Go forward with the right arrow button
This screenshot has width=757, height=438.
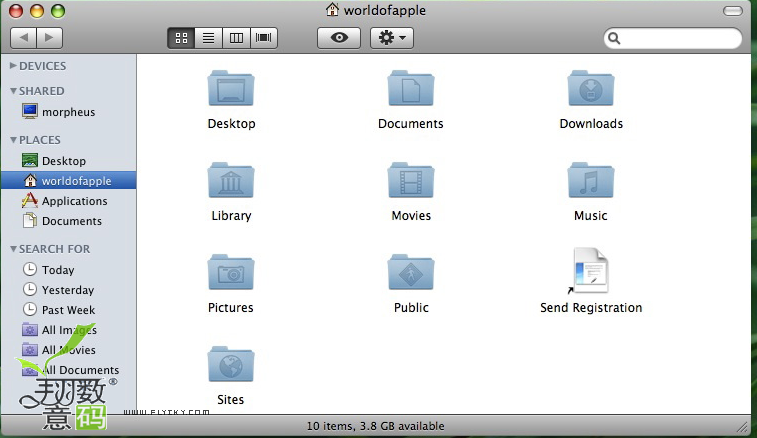click(x=50, y=38)
